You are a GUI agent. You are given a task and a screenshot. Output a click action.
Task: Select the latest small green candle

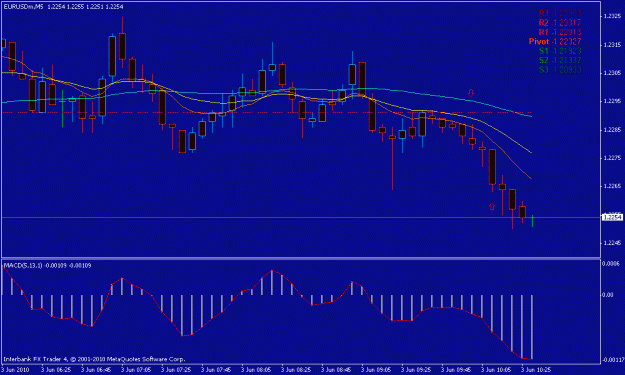pyautogui.click(x=533, y=221)
